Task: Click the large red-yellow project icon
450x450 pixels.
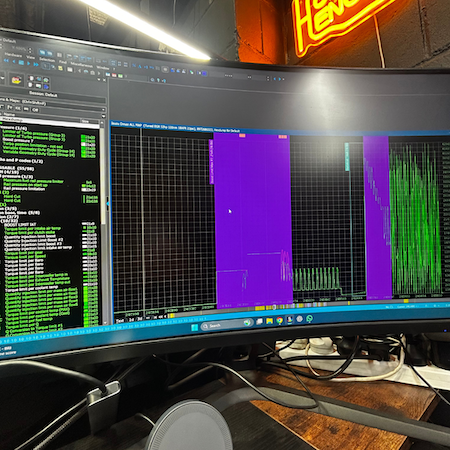Action: click(16, 80)
